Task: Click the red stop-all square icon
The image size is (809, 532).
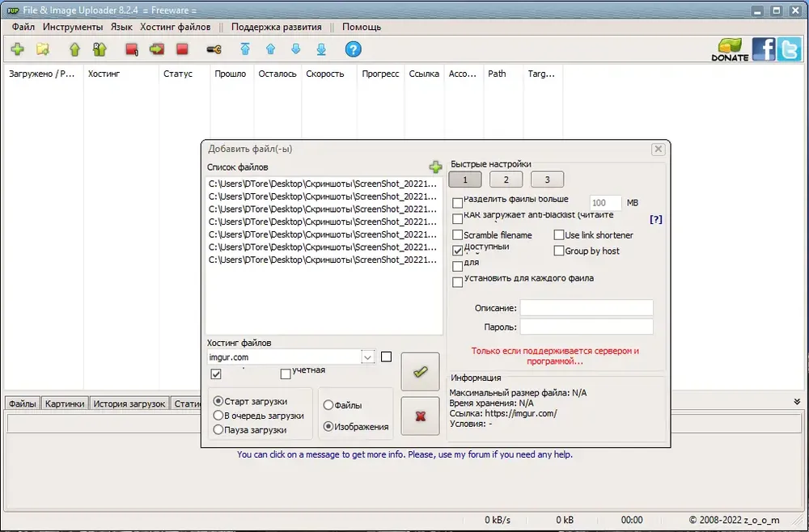Action: (182, 49)
